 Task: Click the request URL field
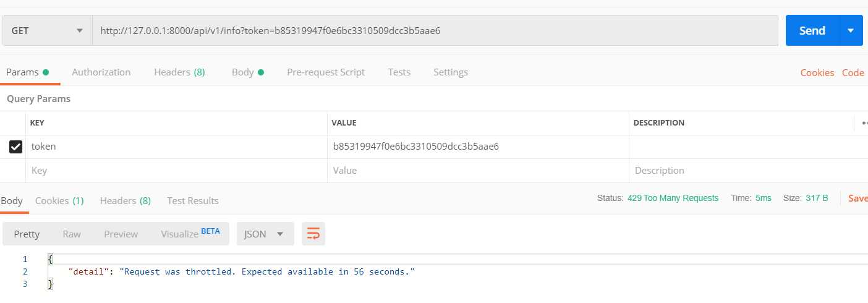pyautogui.click(x=435, y=30)
